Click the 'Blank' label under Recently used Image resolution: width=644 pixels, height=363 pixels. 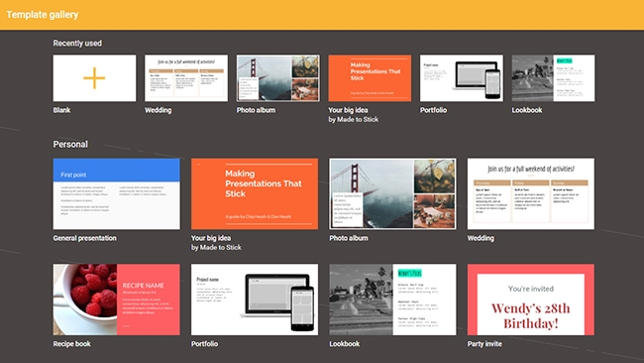[61, 110]
